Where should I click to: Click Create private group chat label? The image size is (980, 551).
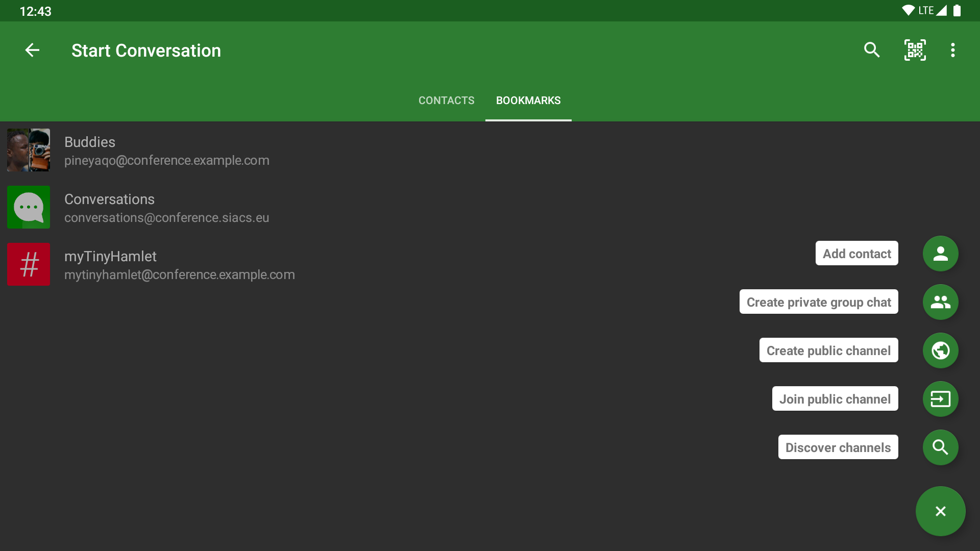(818, 302)
